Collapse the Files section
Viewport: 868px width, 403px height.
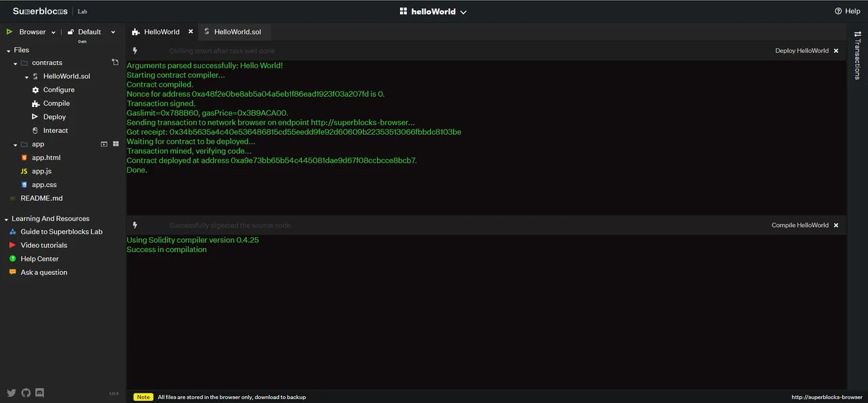8,50
